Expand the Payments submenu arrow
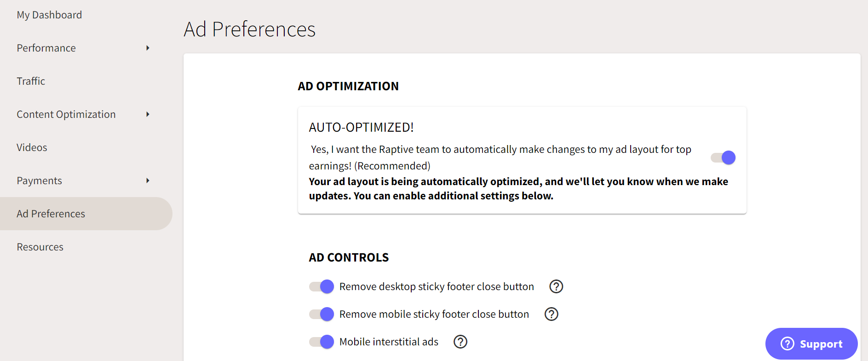The image size is (868, 361). point(148,180)
